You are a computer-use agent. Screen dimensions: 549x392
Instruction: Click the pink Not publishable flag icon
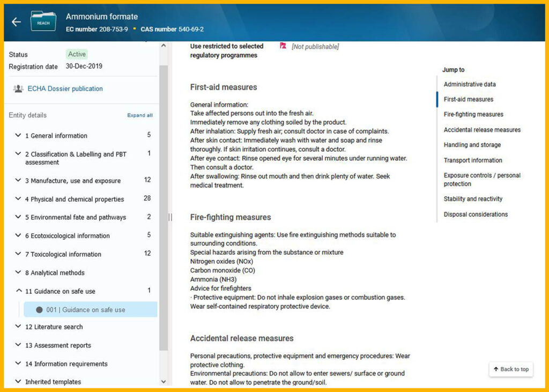(283, 46)
